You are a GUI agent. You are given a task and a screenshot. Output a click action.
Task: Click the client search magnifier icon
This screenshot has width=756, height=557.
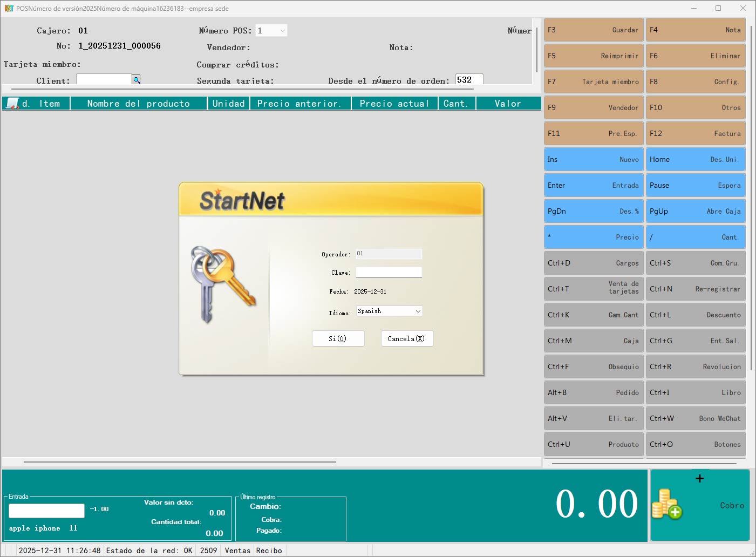coord(137,80)
